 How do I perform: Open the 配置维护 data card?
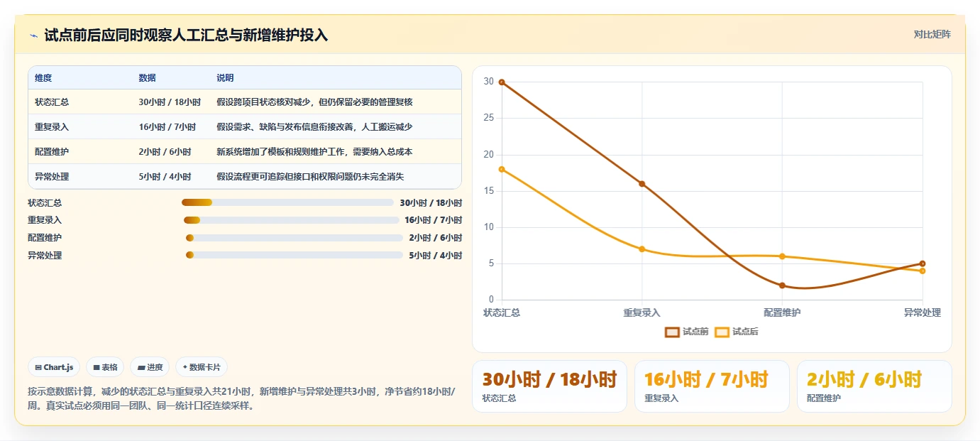click(874, 386)
